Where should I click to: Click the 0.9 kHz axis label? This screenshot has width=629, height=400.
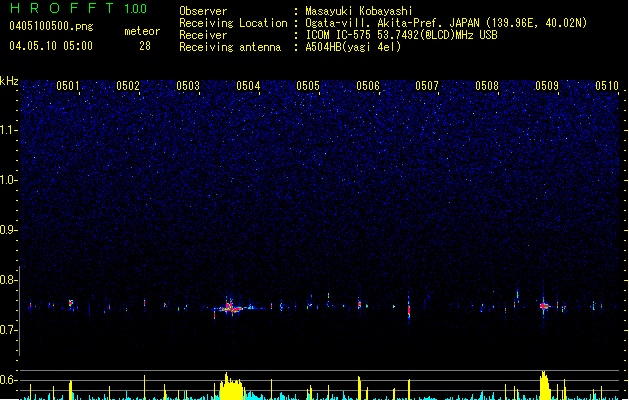[x=8, y=230]
